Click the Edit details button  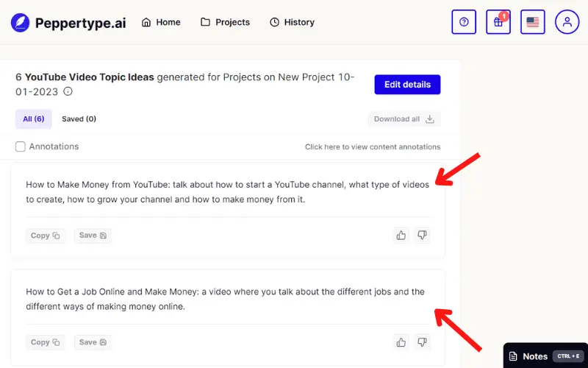(x=407, y=85)
